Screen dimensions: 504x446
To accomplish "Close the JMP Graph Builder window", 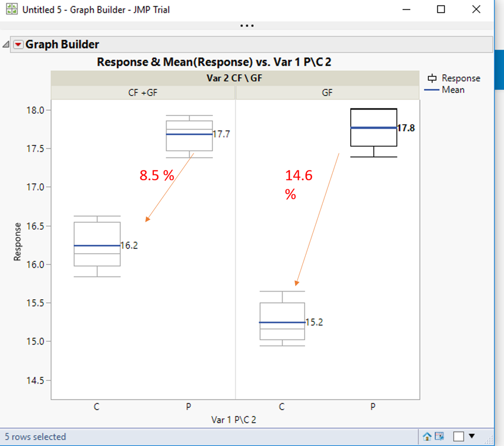I will (x=476, y=9).
